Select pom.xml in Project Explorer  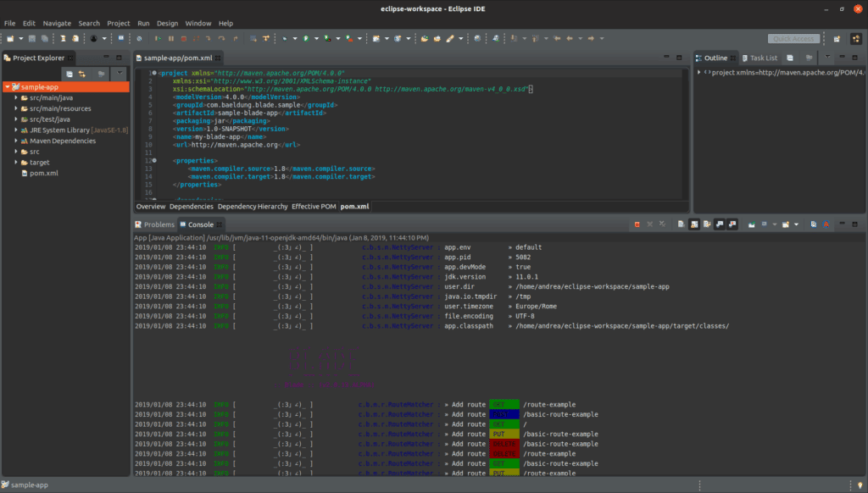coord(43,173)
